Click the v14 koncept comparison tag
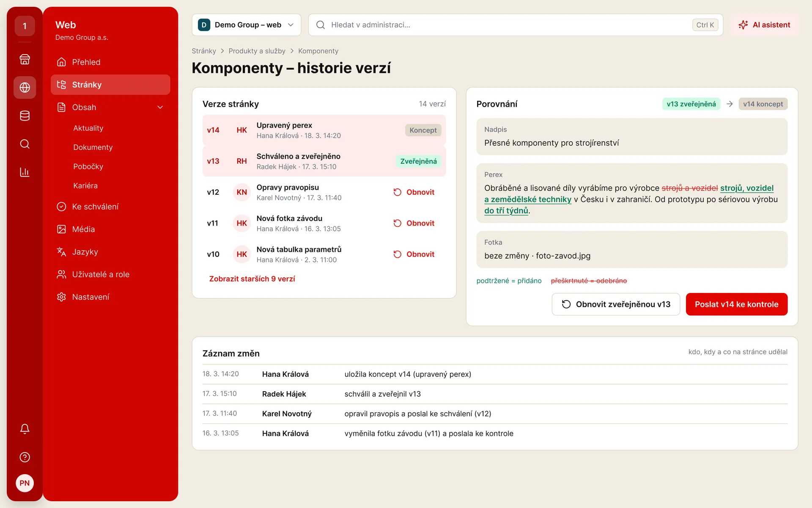This screenshot has width=812, height=508. point(763,104)
